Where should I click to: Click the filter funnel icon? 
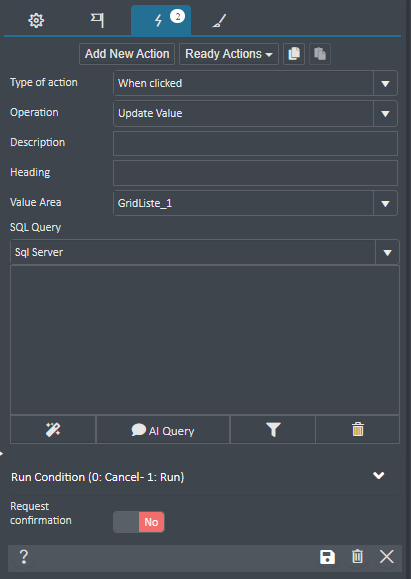click(273, 429)
